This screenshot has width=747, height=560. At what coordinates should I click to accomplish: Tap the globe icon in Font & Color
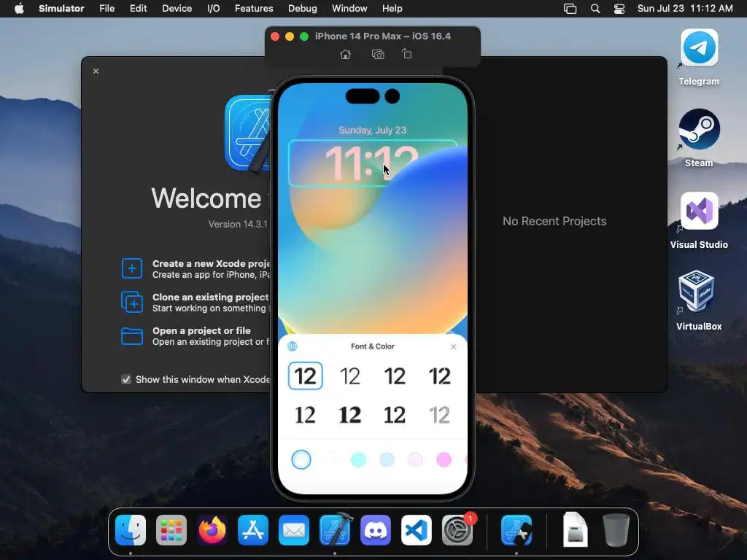(x=293, y=346)
